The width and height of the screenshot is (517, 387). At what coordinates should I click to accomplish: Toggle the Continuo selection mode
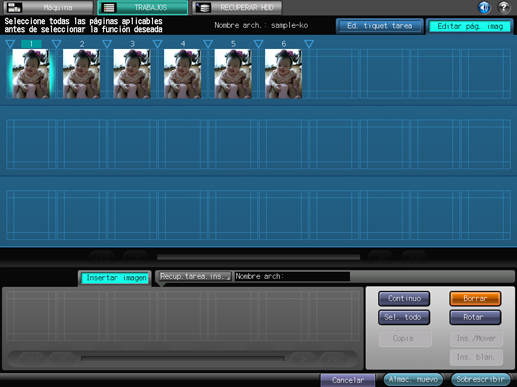click(404, 299)
